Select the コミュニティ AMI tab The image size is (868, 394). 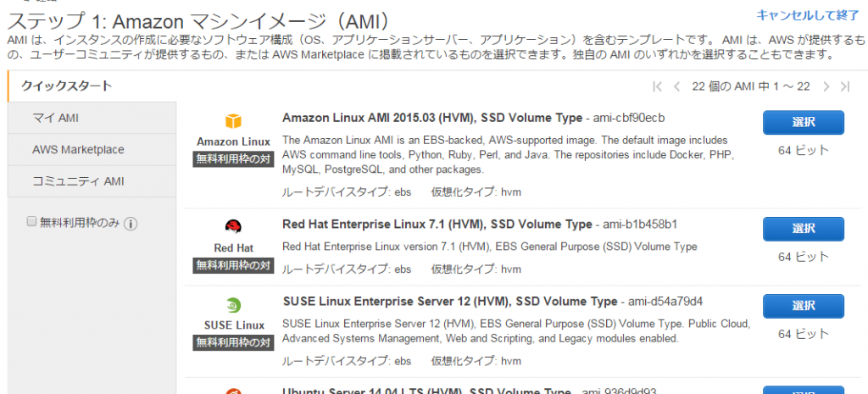[x=78, y=181]
